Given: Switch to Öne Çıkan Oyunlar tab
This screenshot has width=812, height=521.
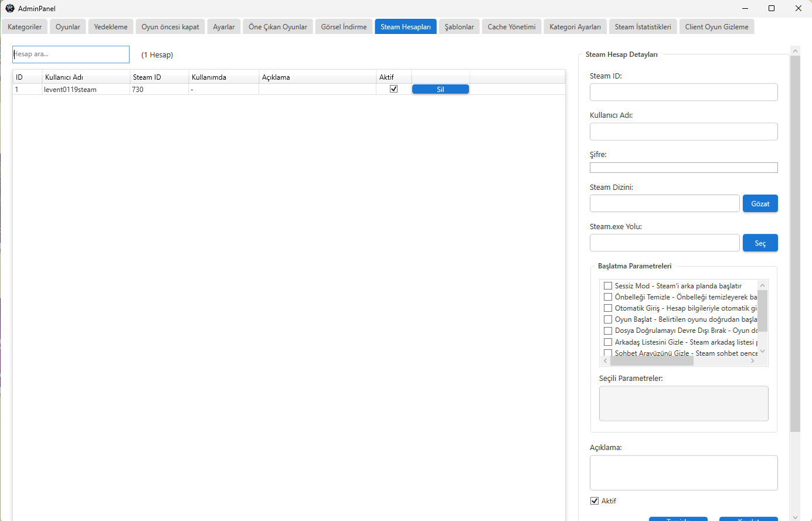Looking at the screenshot, I should [x=278, y=27].
